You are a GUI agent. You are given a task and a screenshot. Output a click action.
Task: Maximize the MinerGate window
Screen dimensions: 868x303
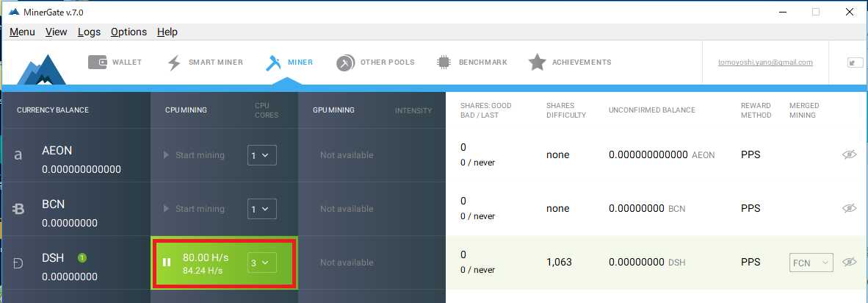tap(815, 12)
